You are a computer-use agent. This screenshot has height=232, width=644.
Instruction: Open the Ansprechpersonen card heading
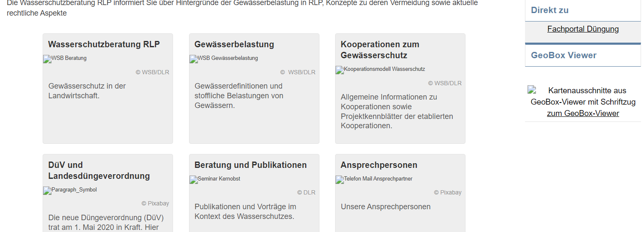point(379,165)
